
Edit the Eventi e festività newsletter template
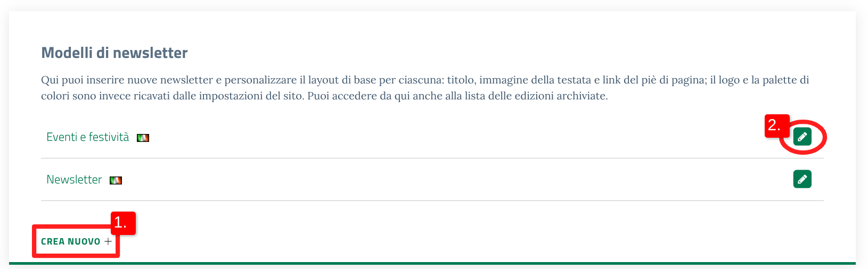[x=802, y=137]
